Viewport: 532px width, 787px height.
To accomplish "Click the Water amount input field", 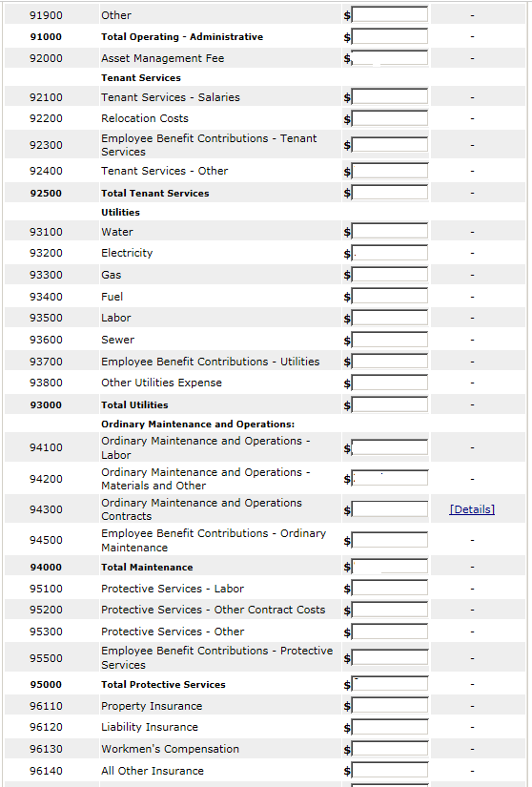I will click(x=390, y=232).
